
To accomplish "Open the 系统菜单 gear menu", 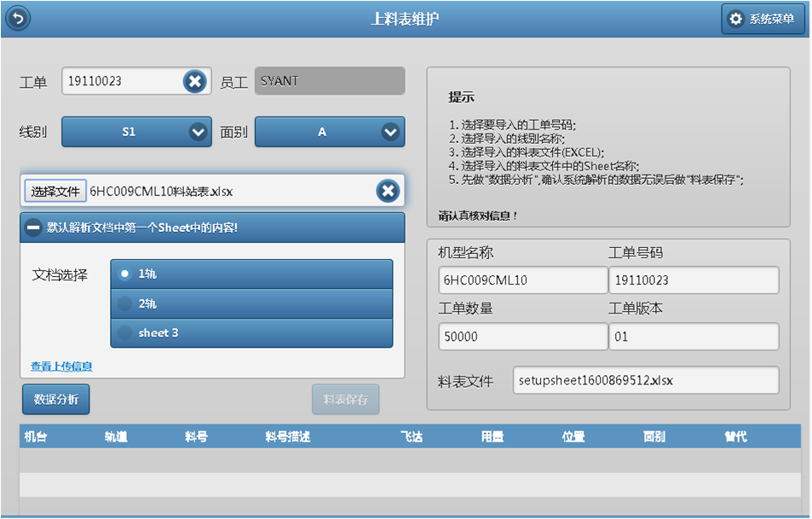I will point(763,20).
